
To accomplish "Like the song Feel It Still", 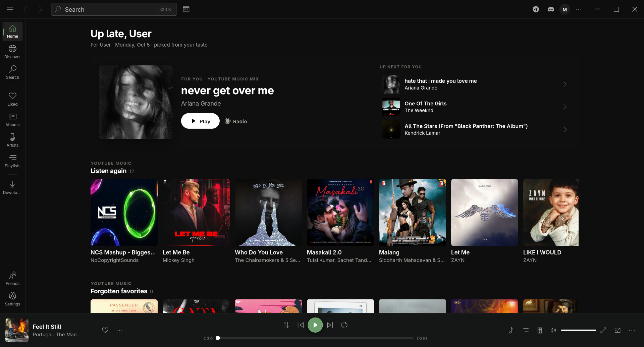I will tap(105, 330).
